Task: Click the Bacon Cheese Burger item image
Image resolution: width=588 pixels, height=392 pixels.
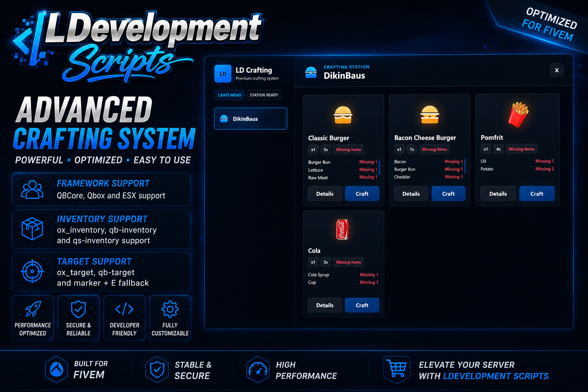Action: (x=430, y=114)
